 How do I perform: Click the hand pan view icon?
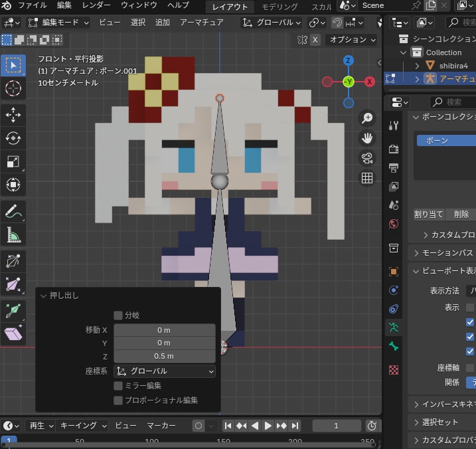(367, 138)
